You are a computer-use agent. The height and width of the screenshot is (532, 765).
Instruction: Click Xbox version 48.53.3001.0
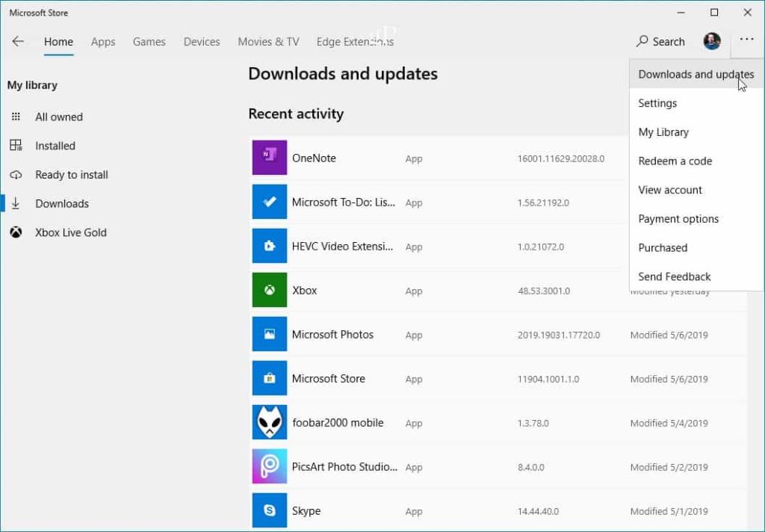coord(544,291)
